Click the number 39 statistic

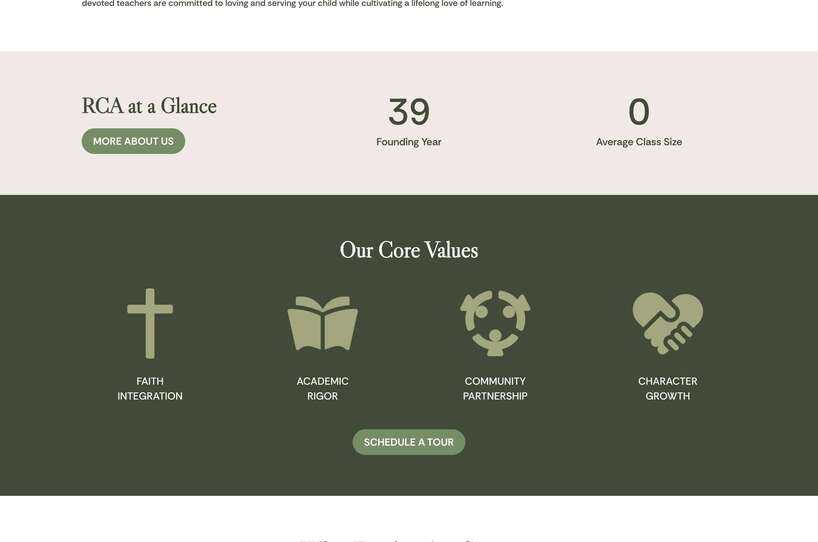pyautogui.click(x=409, y=112)
